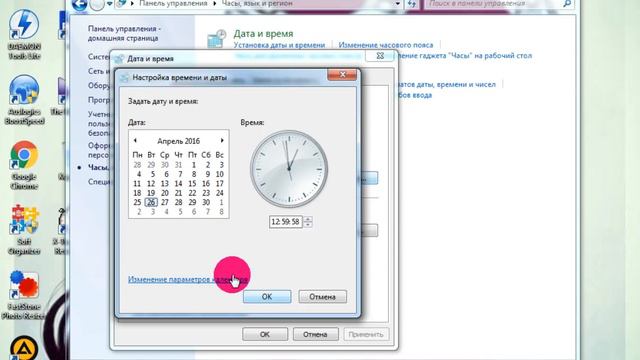Image resolution: width=640 pixels, height=360 pixels.
Task: Click the month header Апрель 2016
Action: pos(178,141)
